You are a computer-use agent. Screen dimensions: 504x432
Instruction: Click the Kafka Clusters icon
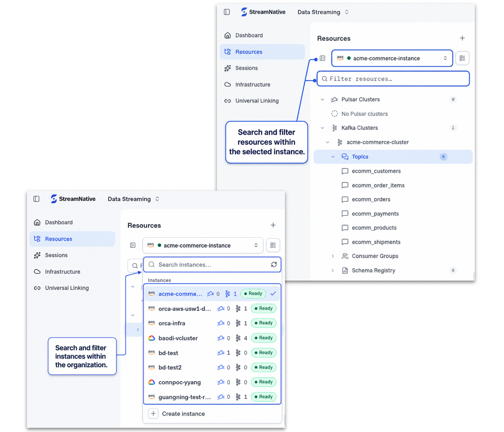coord(334,128)
